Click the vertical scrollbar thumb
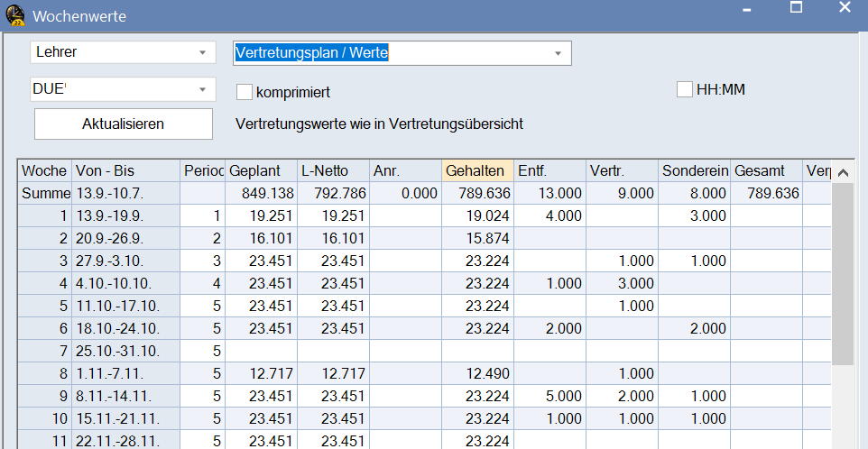The width and height of the screenshot is (868, 449). click(842, 270)
